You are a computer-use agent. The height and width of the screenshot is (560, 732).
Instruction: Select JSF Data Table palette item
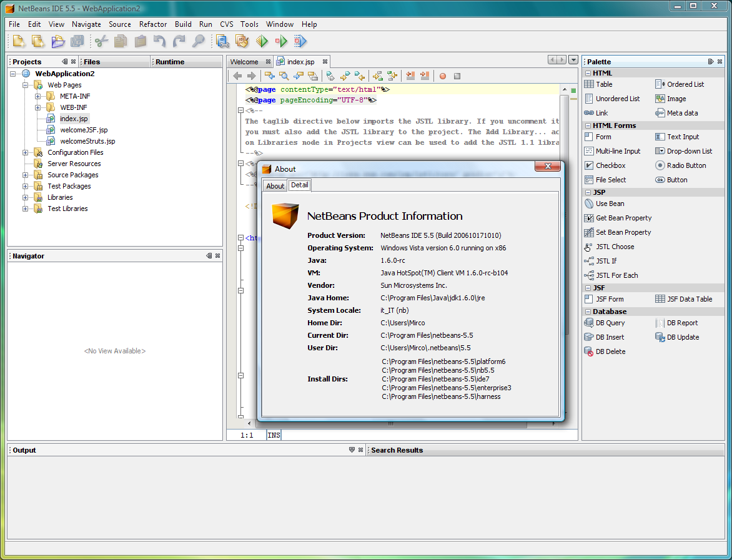tap(684, 299)
